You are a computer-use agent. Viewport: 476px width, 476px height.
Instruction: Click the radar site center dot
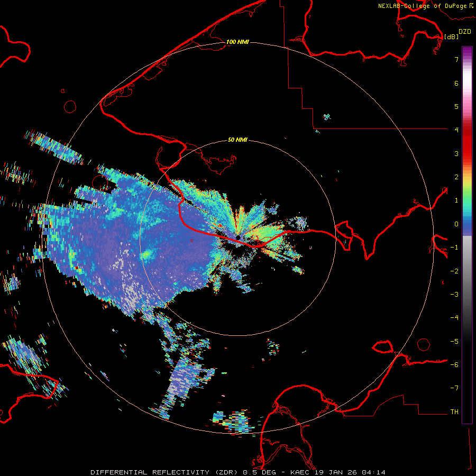tap(239, 237)
